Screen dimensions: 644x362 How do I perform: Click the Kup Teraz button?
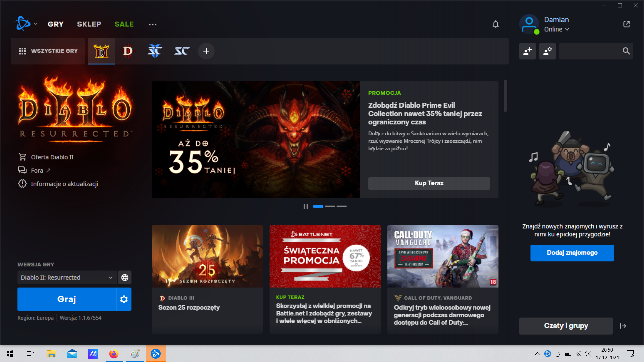[429, 183]
